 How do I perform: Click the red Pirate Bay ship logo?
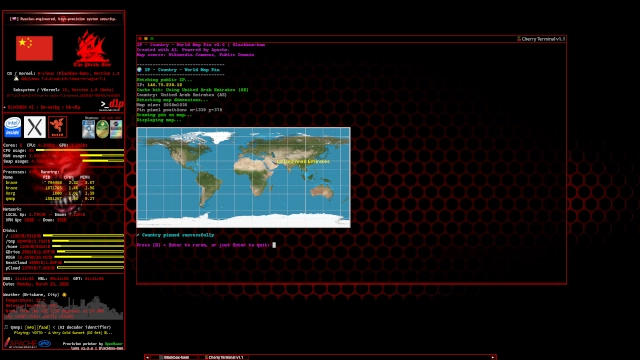click(92, 48)
